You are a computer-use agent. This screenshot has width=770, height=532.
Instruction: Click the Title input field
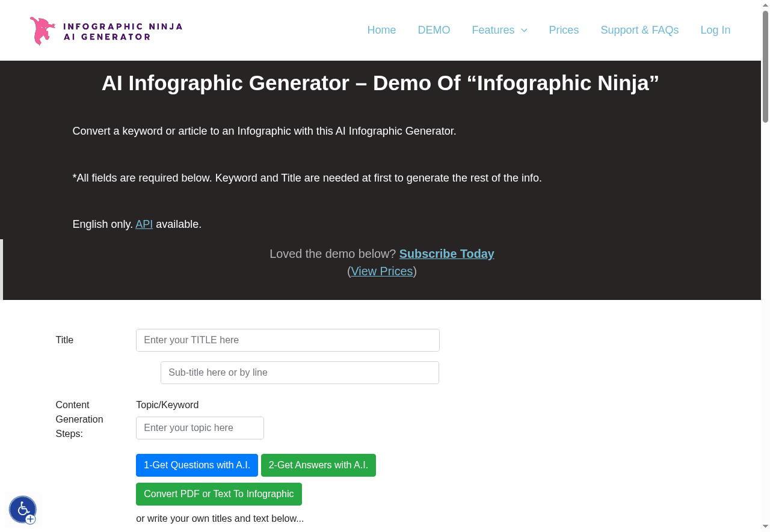pos(288,340)
